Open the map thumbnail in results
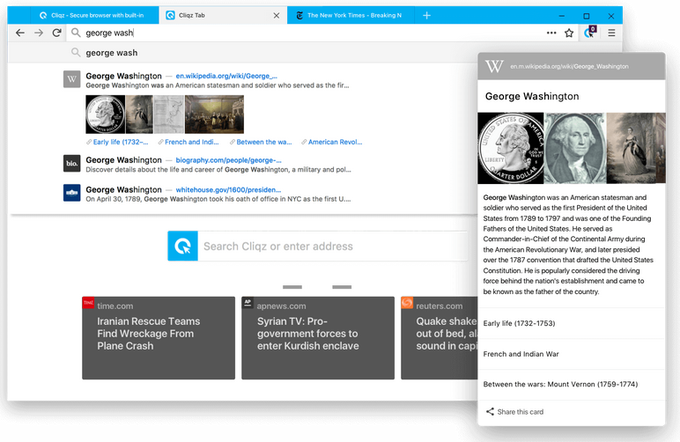 (169, 114)
